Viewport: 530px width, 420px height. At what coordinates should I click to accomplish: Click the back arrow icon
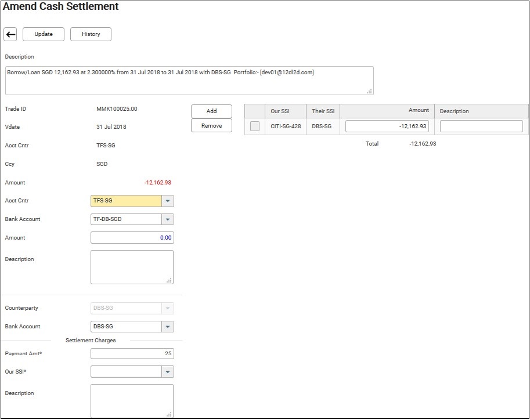coord(10,34)
